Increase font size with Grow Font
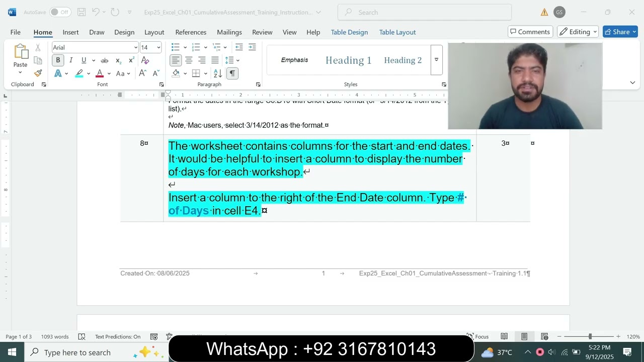Screen dimensions: 644x362 (x=142, y=73)
